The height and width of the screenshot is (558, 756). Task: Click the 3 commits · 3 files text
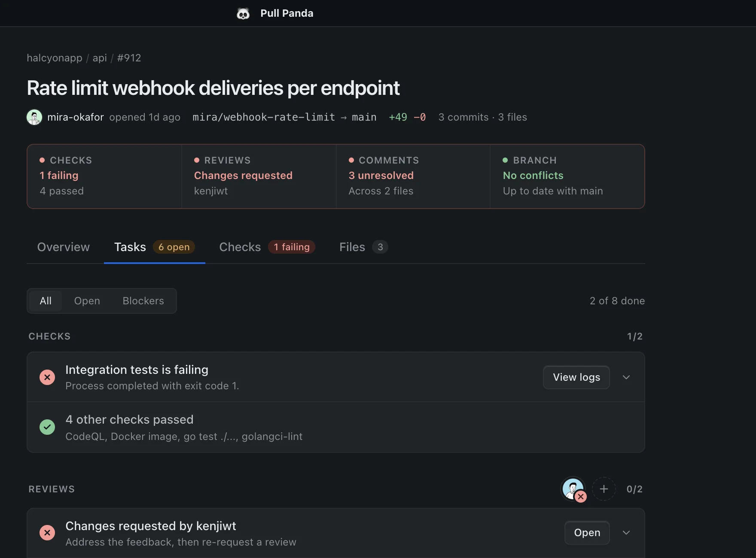click(x=483, y=117)
